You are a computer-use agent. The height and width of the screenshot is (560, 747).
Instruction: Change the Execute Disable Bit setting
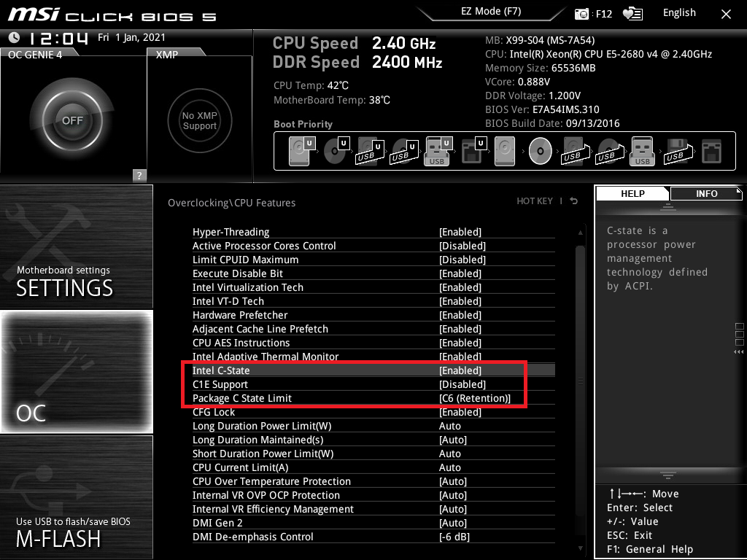tap(373, 273)
